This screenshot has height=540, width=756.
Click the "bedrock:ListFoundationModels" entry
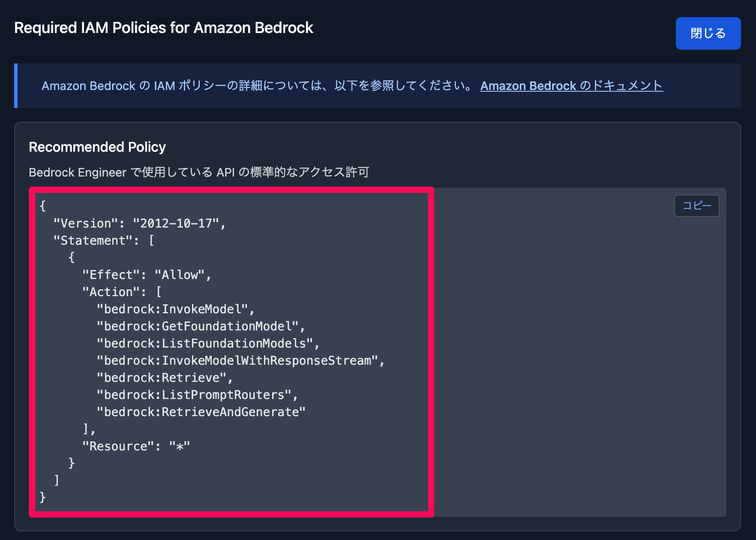(208, 343)
